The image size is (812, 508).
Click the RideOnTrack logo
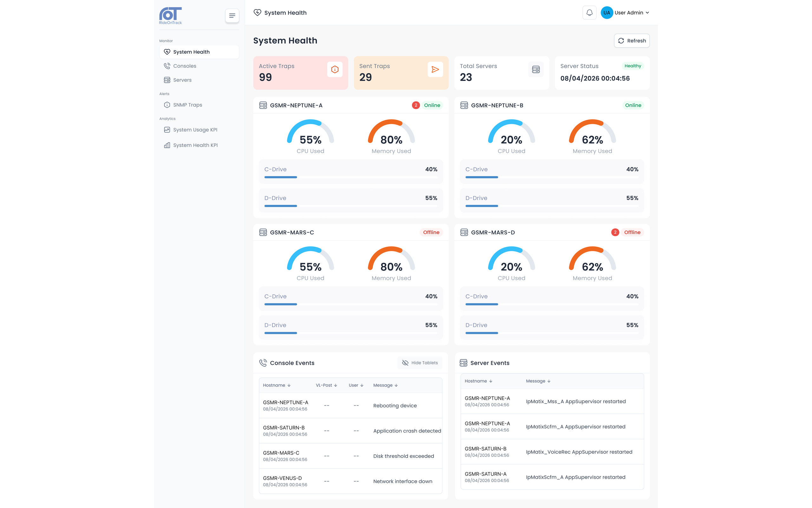coord(170,16)
